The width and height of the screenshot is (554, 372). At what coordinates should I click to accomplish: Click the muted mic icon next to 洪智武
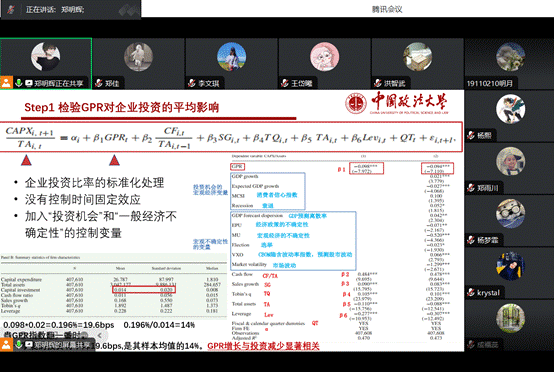(378, 83)
